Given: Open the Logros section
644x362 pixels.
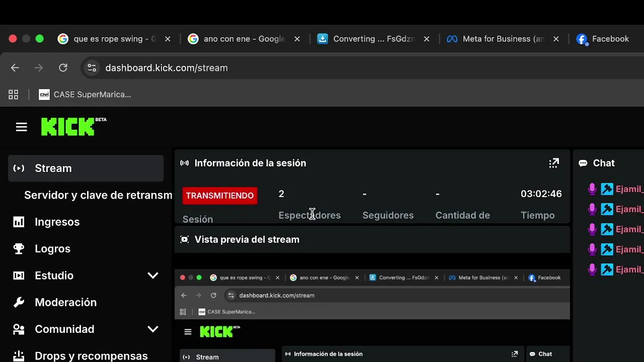Looking at the screenshot, I should click(x=52, y=249).
